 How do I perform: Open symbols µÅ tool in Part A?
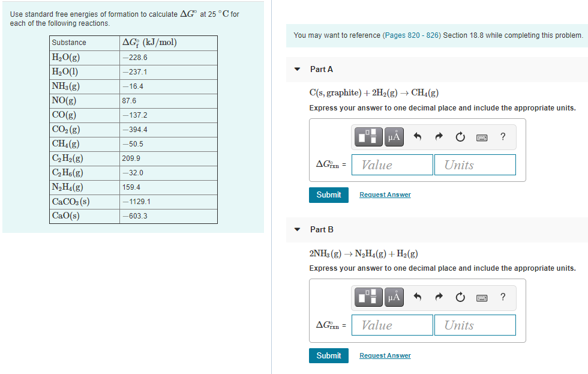point(394,136)
